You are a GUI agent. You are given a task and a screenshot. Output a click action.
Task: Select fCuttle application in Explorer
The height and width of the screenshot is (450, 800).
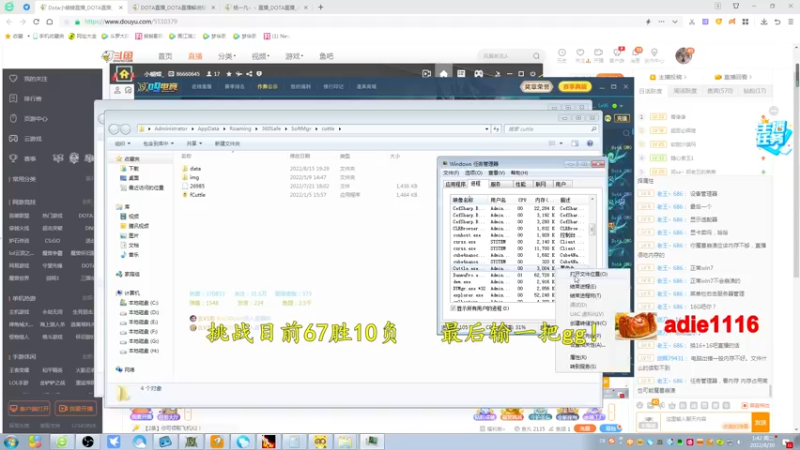click(197, 195)
